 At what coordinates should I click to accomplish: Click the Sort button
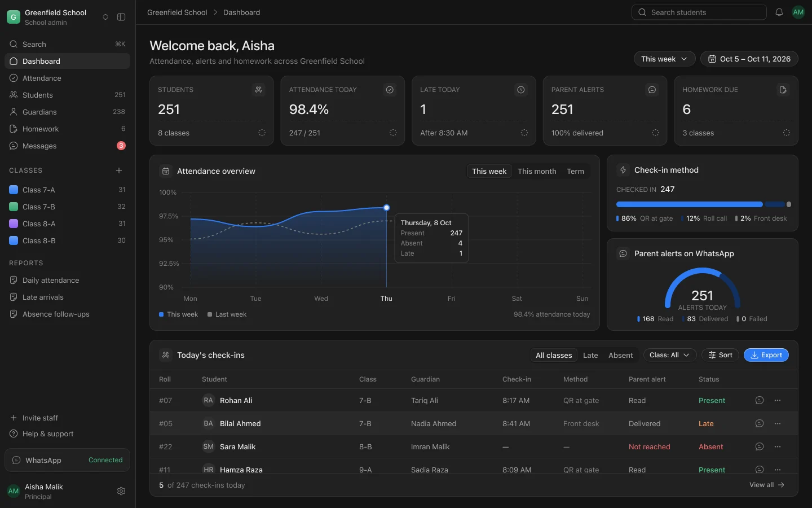(x=720, y=355)
